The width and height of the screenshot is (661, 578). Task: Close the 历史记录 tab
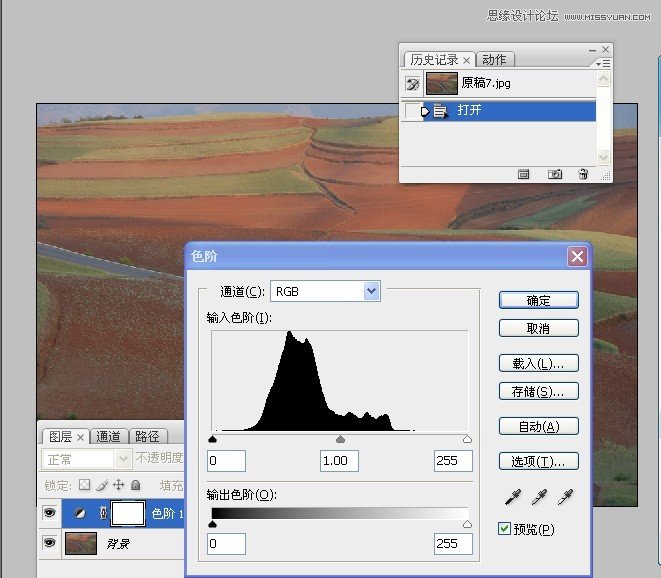466,60
